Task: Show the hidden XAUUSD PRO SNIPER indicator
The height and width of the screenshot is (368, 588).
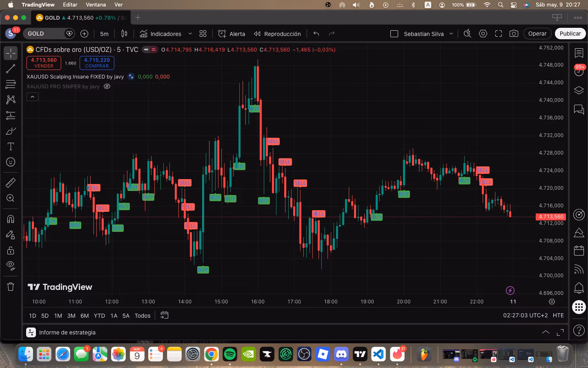Action: (x=107, y=86)
